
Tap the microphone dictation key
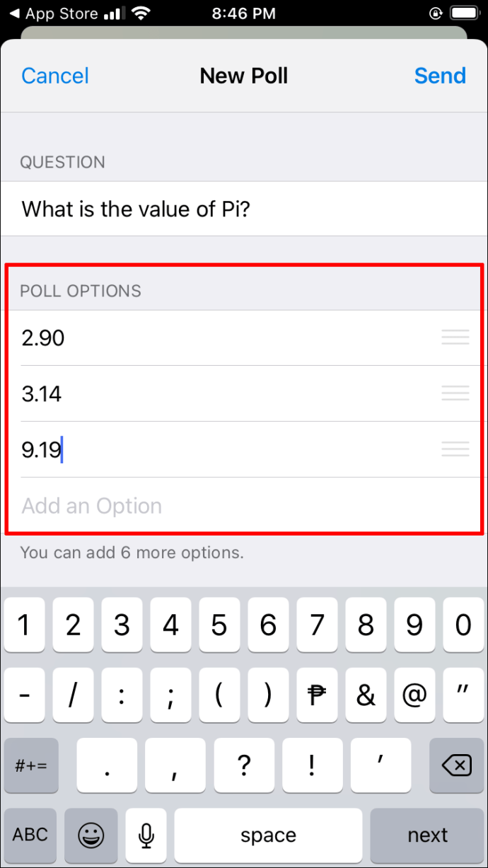pyautogui.click(x=146, y=835)
